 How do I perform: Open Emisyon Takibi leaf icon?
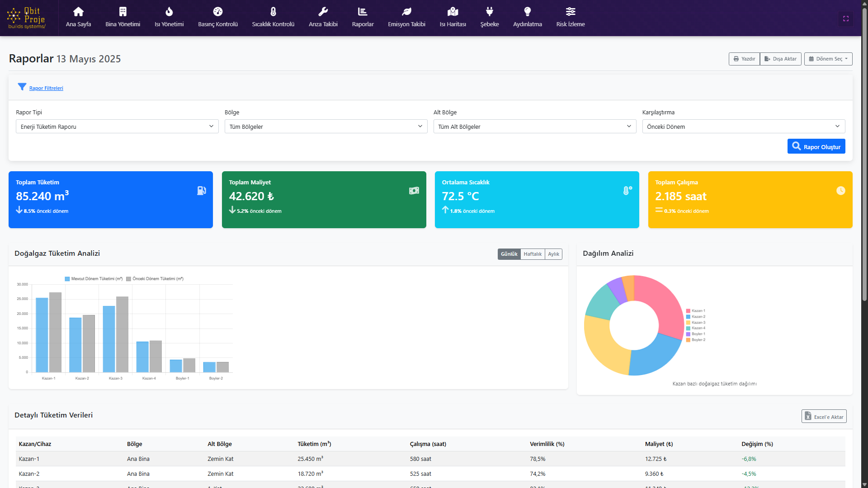point(406,12)
